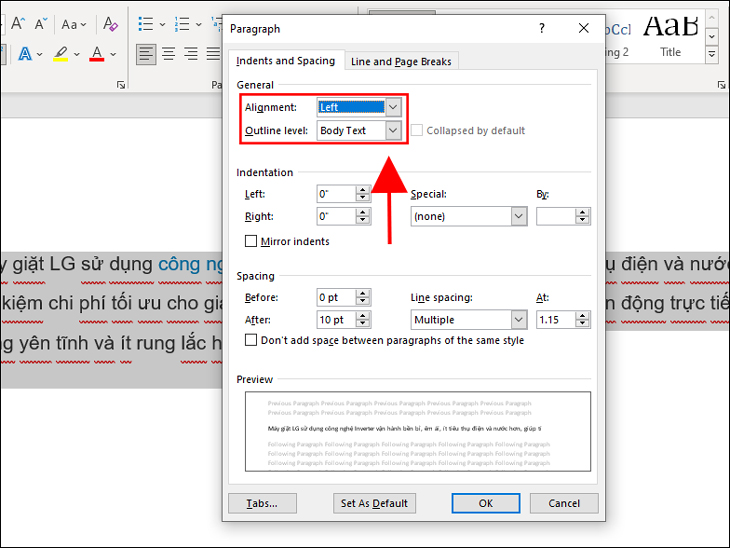Enable the Mirror indents checkbox

click(x=251, y=241)
